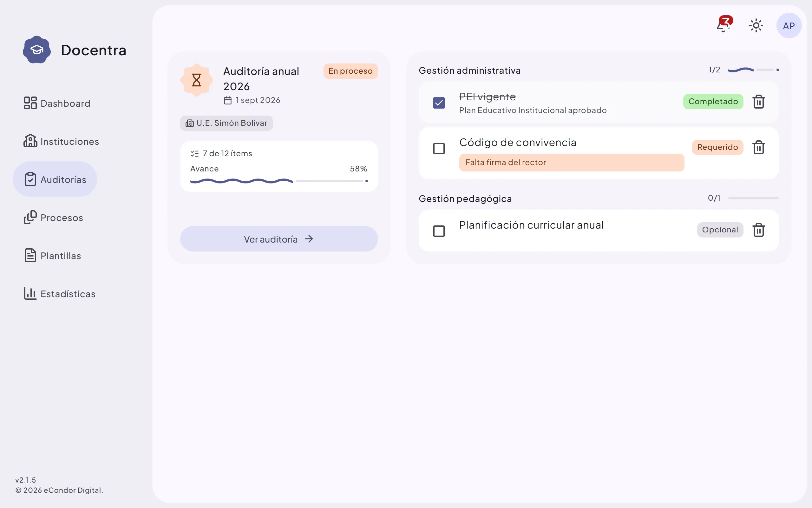Image resolution: width=812 pixels, height=508 pixels.
Task: Click the Gestión pedagógica 0/1 progress bar
Action: pos(753,198)
